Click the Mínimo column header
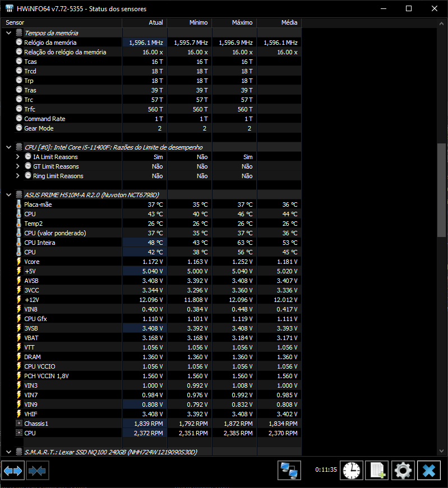Image resolution: width=448 pixels, height=488 pixels. 190,22
